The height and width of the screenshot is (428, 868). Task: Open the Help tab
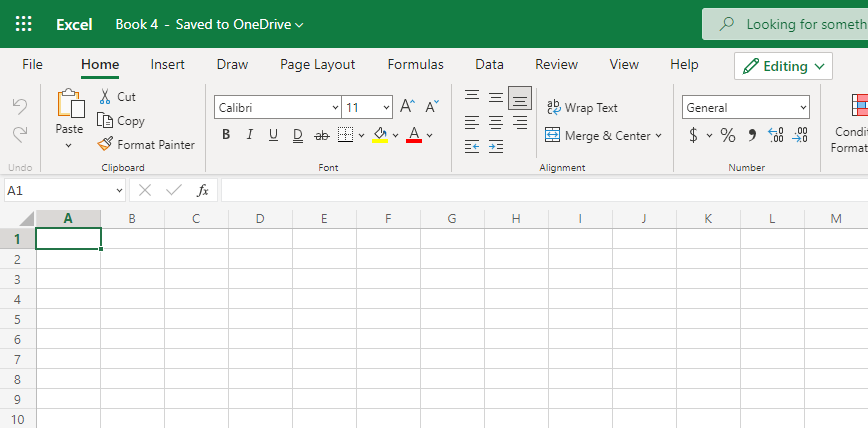pyautogui.click(x=684, y=65)
